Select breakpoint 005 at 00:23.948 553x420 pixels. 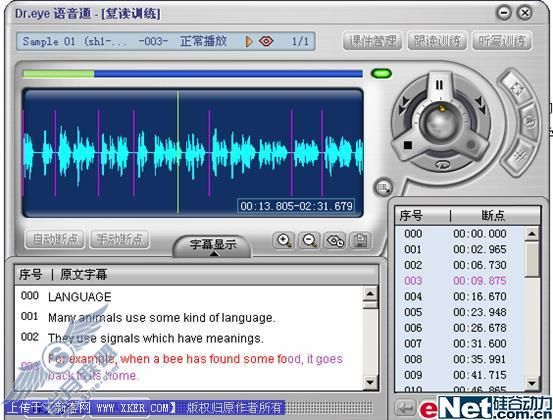pos(458,312)
